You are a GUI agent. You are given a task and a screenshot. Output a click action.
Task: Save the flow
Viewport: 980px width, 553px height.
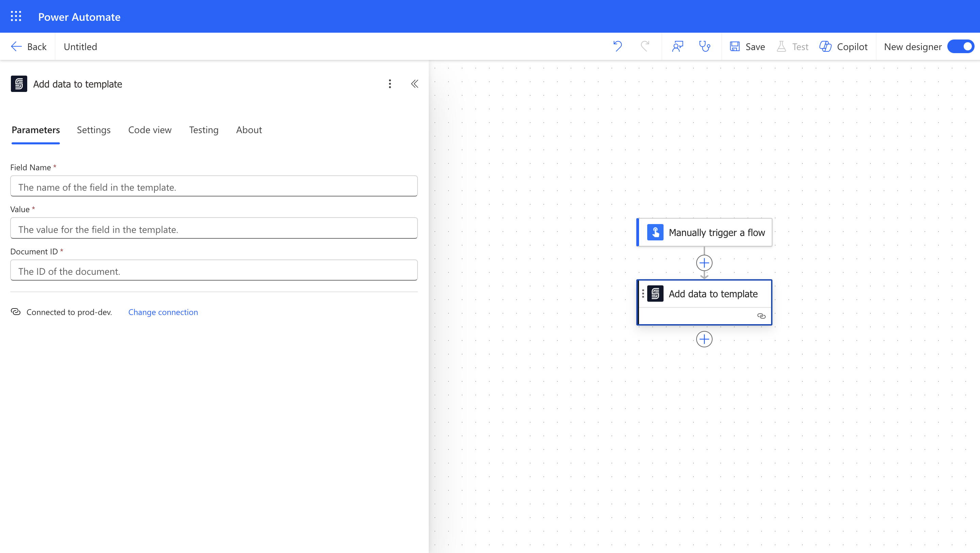(x=748, y=46)
